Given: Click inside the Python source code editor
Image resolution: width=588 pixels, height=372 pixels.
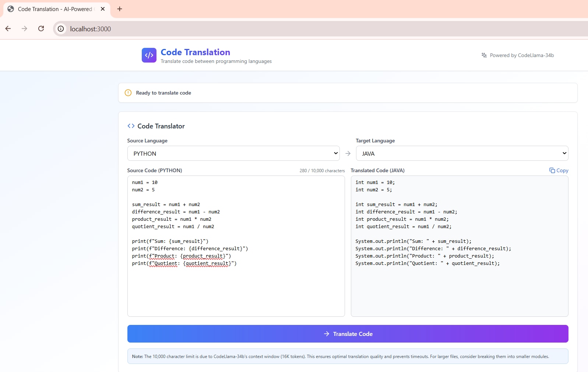Looking at the screenshot, I should [236, 246].
